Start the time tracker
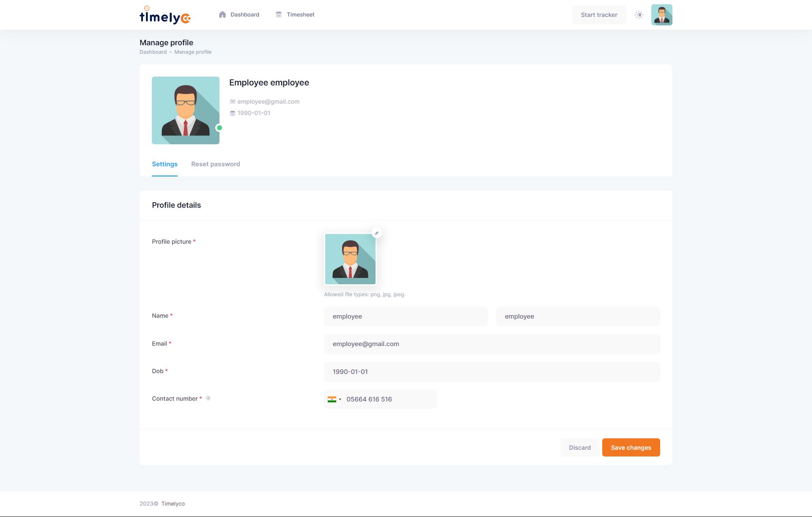 pyautogui.click(x=599, y=15)
